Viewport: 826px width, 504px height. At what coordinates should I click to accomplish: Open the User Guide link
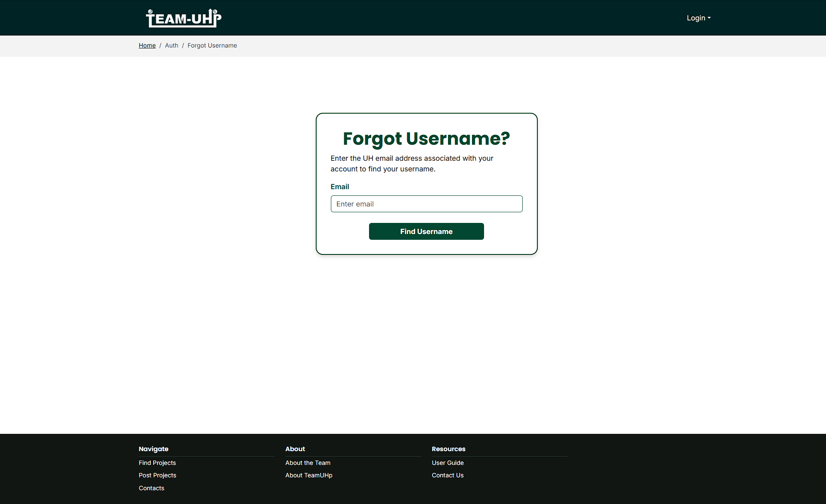pos(448,463)
